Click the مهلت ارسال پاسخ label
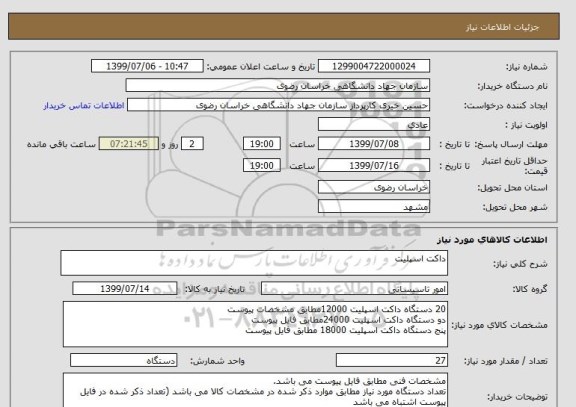 [x=511, y=144]
